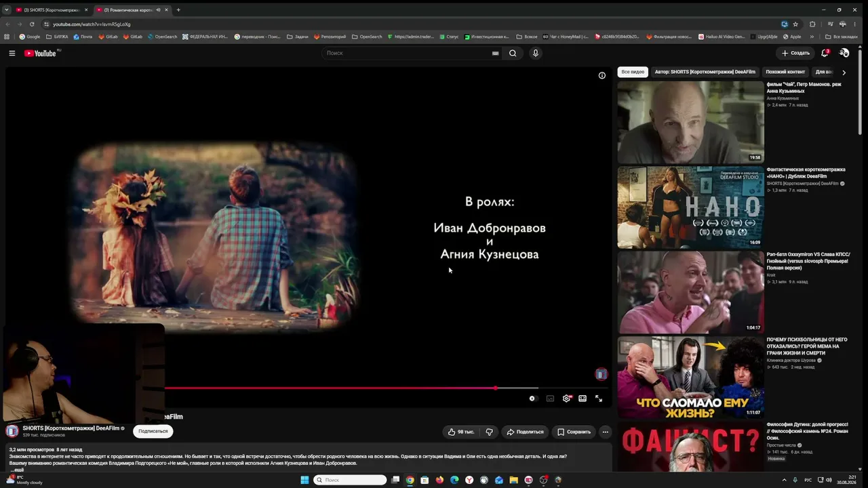Open the Что сломало ему жизнь thumbnail
Image resolution: width=868 pixels, height=488 pixels.
(x=690, y=377)
